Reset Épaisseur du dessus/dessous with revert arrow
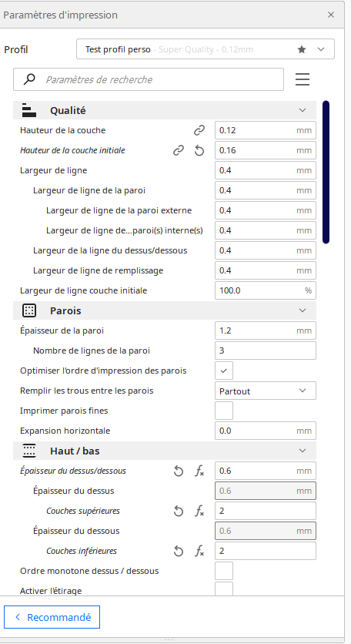351x644 pixels. coord(178,471)
